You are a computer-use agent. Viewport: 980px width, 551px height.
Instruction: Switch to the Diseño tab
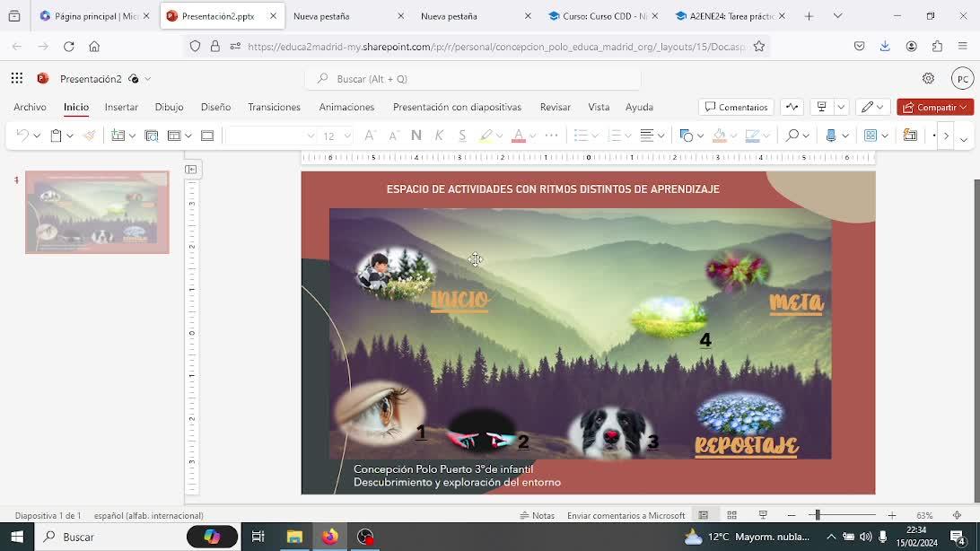click(215, 107)
